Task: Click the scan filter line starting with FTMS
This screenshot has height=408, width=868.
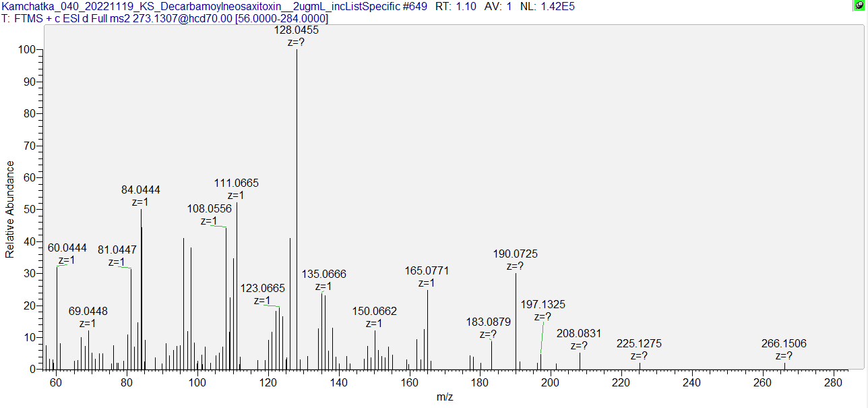Action: click(x=165, y=18)
